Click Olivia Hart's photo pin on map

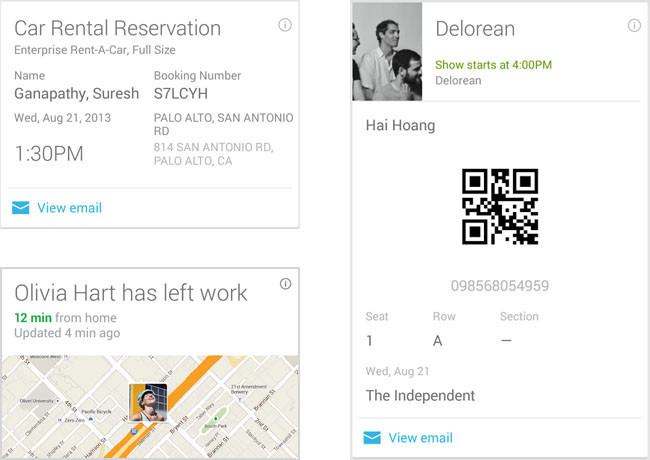pos(148,402)
